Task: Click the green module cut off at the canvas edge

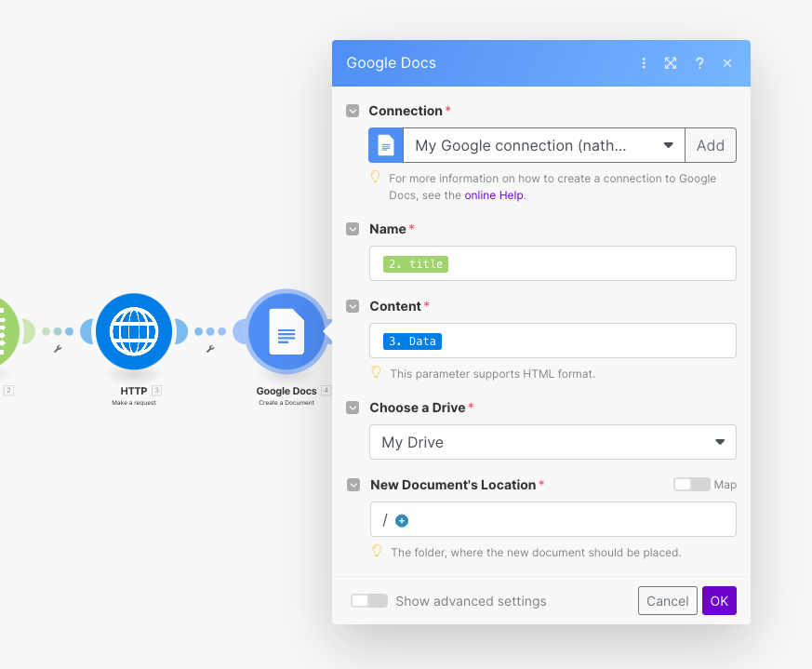Action: pos(8,331)
